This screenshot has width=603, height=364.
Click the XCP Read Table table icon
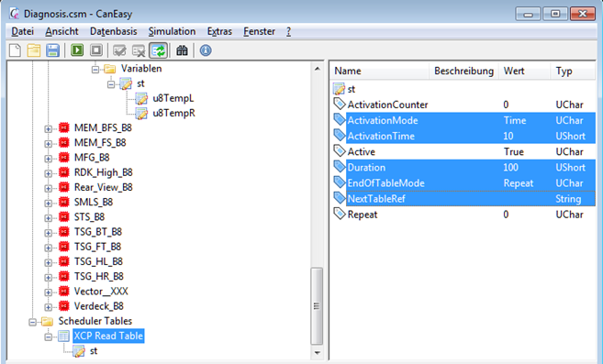click(63, 336)
